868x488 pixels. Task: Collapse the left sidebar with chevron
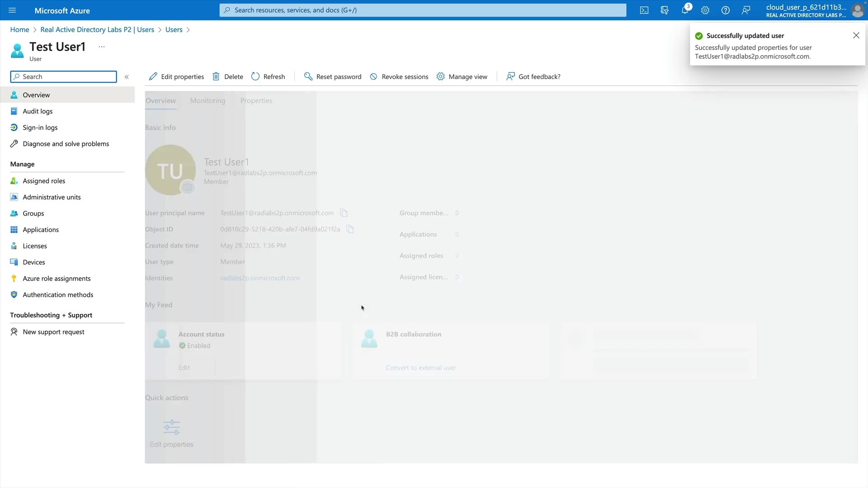pos(127,77)
